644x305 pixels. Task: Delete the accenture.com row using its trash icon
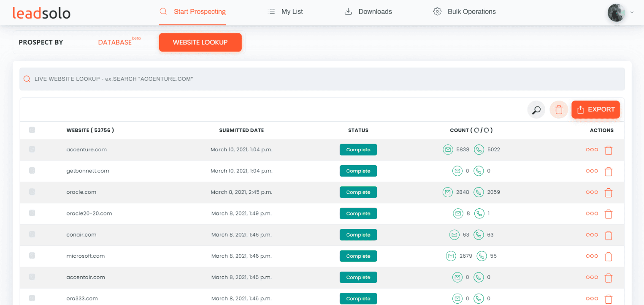pos(608,150)
